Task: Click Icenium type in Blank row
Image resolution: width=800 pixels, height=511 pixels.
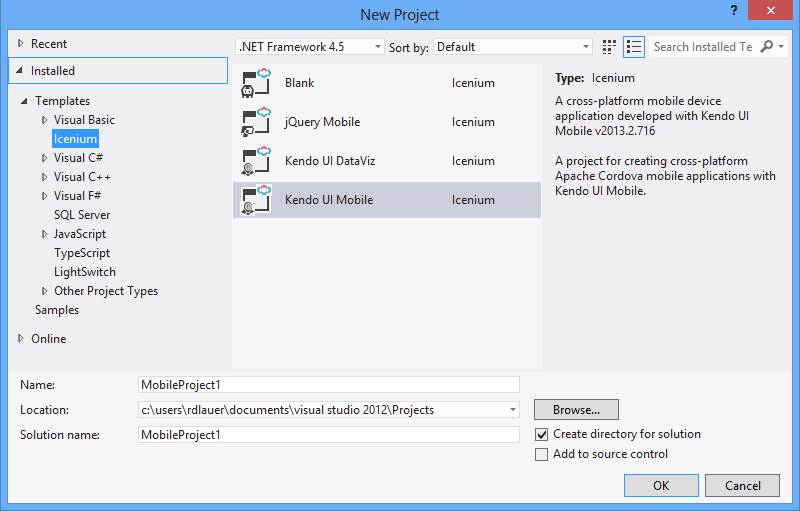Action: pyautogui.click(x=473, y=83)
